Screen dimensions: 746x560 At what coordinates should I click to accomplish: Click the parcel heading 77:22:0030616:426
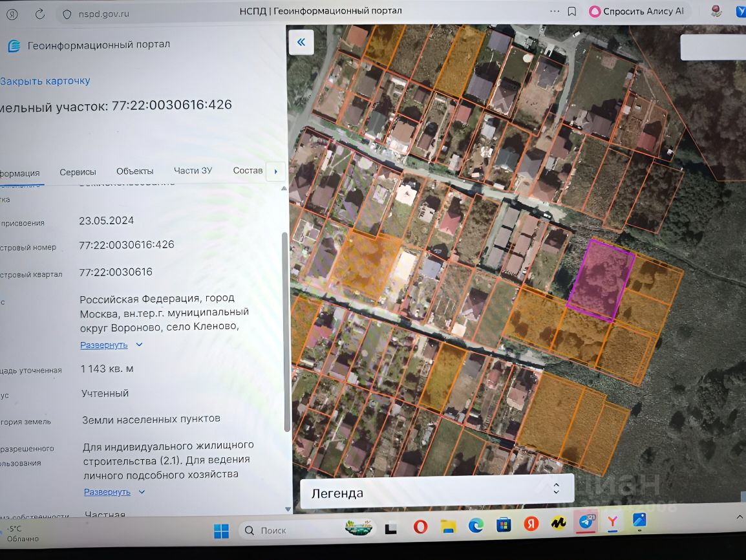tap(171, 105)
